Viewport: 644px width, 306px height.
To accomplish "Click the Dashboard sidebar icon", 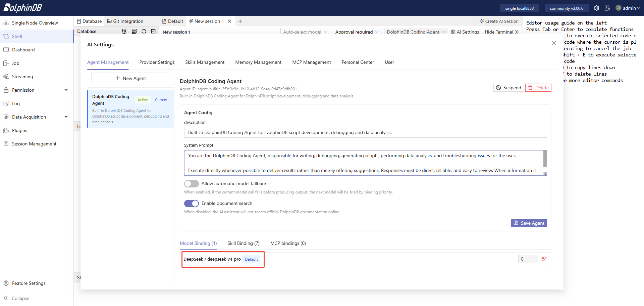I will point(6,50).
